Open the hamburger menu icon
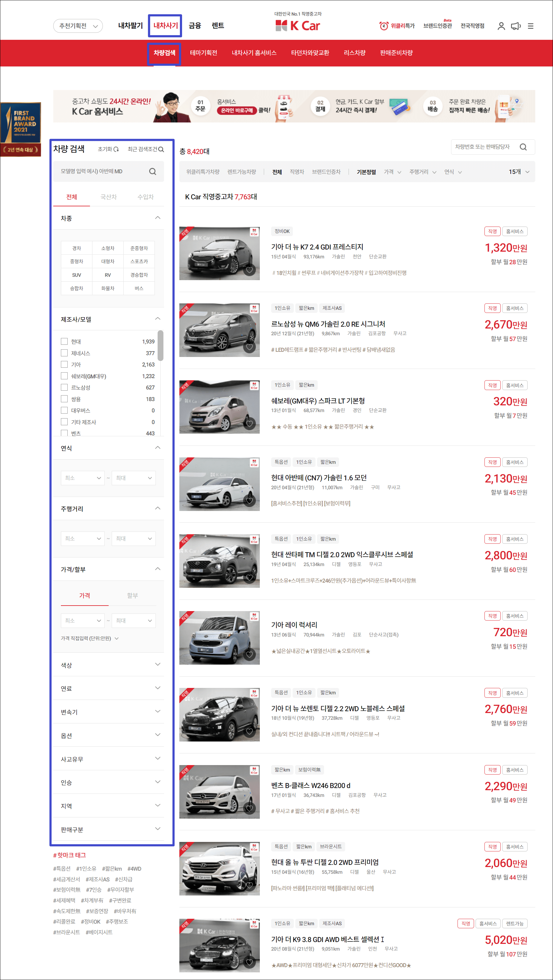 (530, 26)
